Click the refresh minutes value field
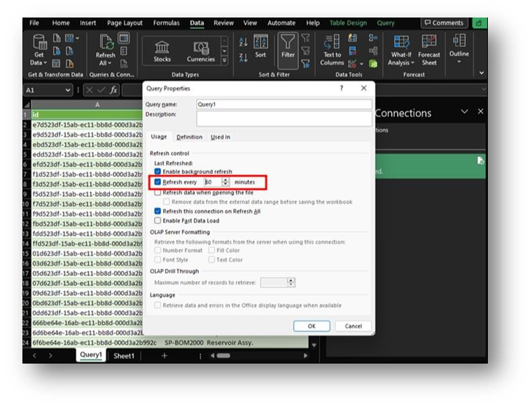Image resolution: width=532 pixels, height=407 pixels. tap(213, 182)
